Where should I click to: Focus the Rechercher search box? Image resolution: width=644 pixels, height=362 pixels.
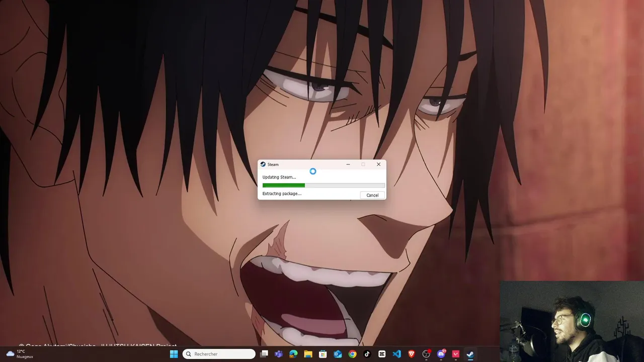(219, 354)
